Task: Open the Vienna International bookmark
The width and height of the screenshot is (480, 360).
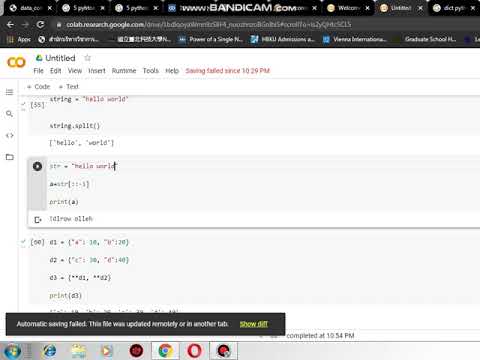Action: 355,39
